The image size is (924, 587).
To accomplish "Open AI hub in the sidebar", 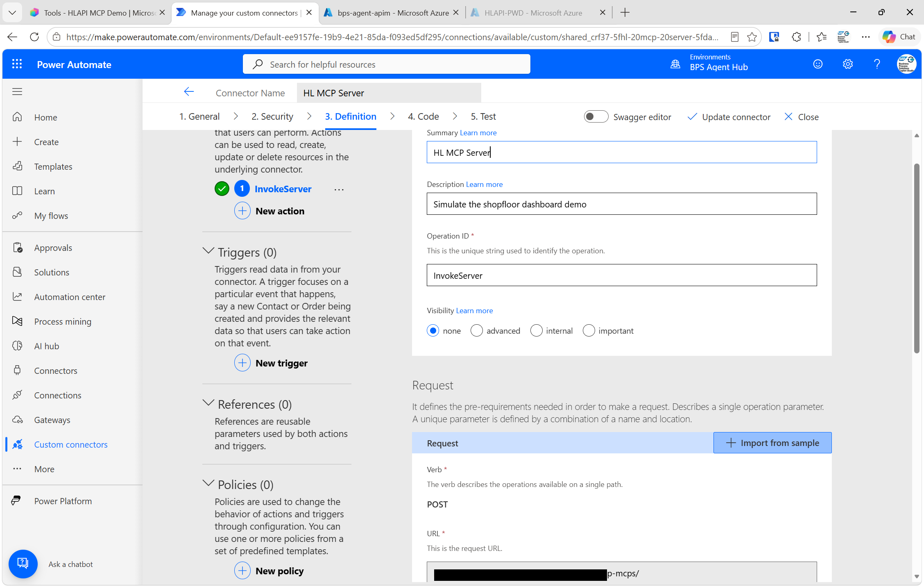I will (47, 346).
